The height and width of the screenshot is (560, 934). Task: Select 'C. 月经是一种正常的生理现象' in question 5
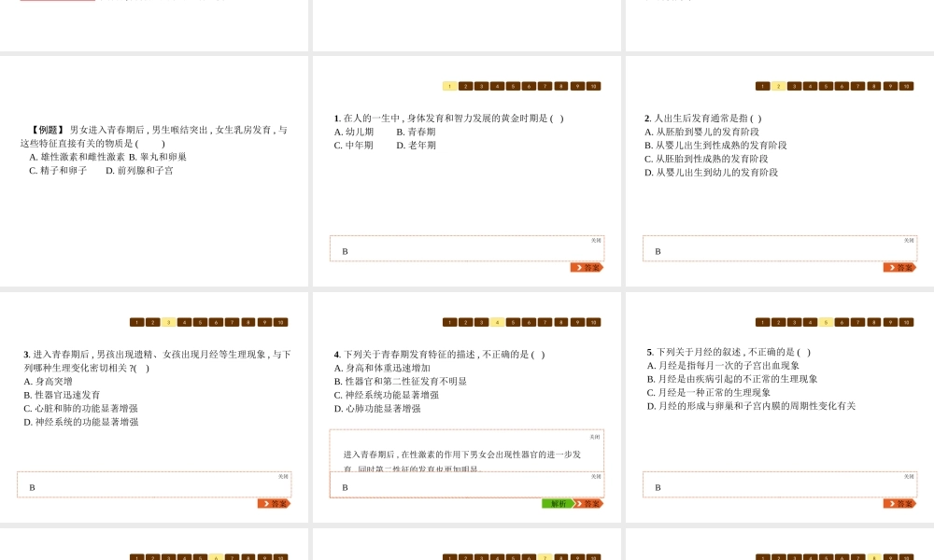(x=709, y=393)
